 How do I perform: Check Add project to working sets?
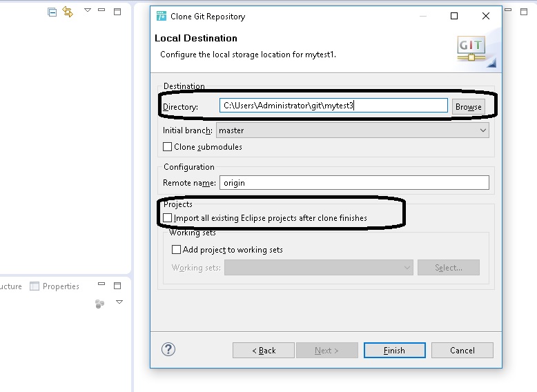(x=176, y=250)
